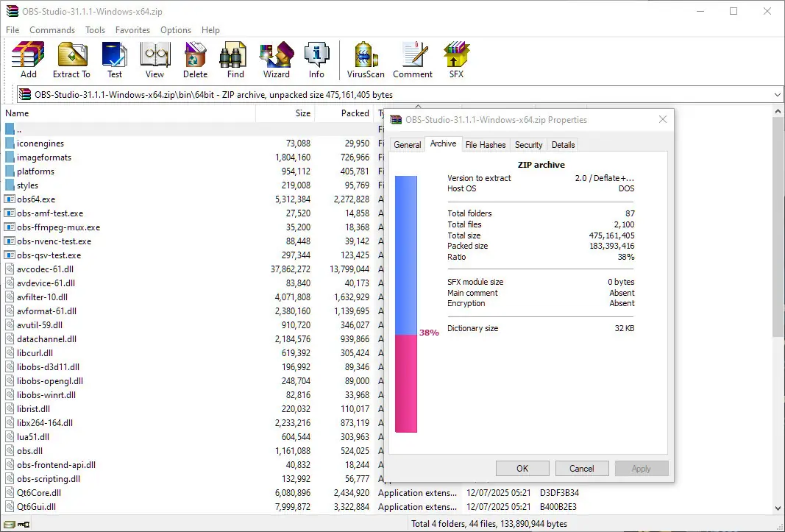This screenshot has width=785, height=532.
Task: Click the styles folder icon
Action: tap(10, 185)
